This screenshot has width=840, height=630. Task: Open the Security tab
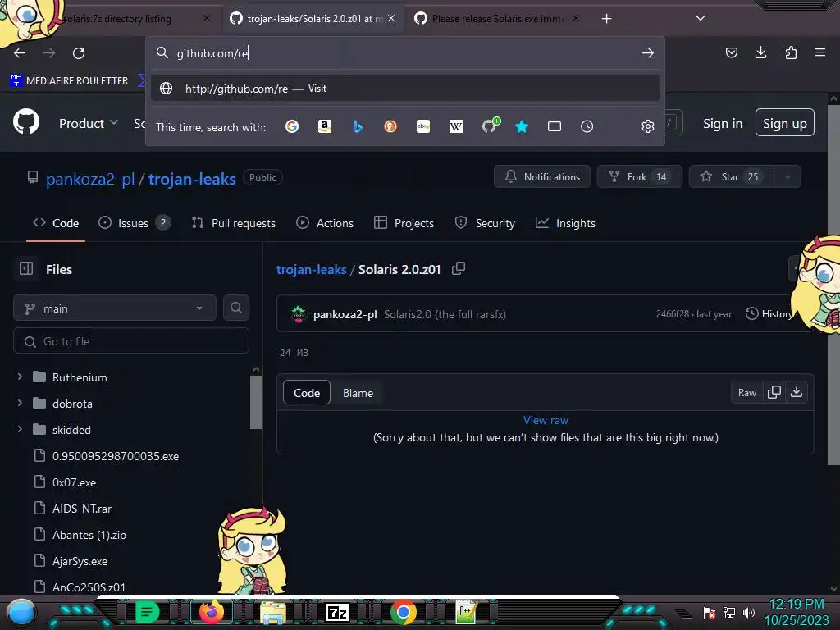tap(485, 223)
